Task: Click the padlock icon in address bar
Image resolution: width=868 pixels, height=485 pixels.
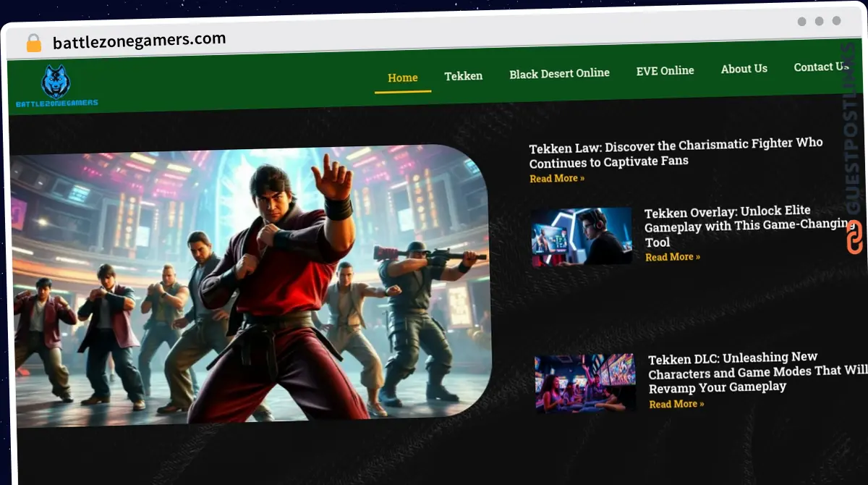Action: 34,43
